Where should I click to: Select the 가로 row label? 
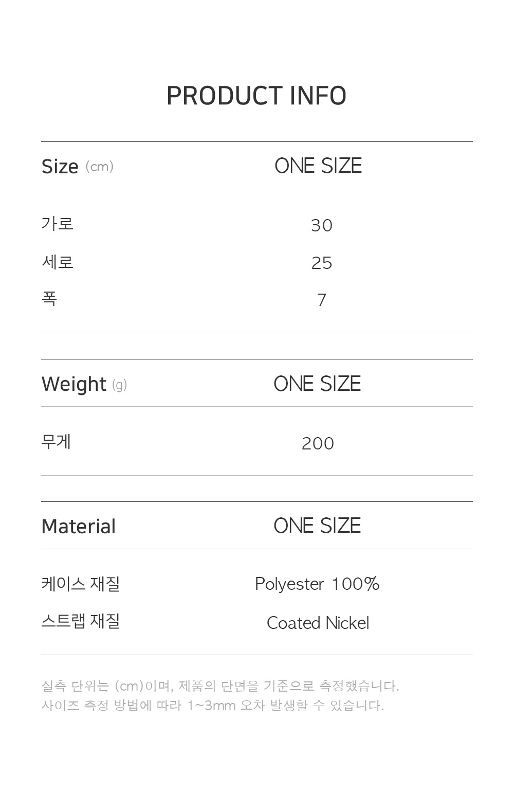58,224
